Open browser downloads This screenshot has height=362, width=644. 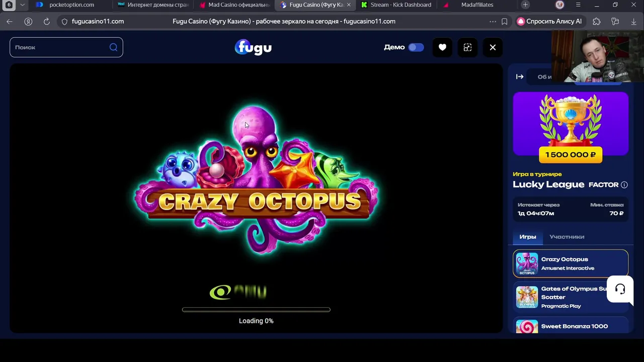pyautogui.click(x=633, y=22)
